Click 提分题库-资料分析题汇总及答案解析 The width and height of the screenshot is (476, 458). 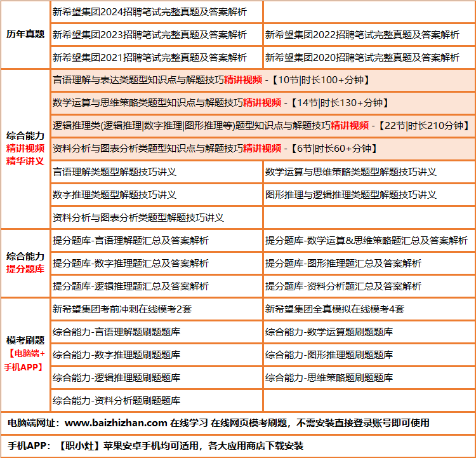369,286
